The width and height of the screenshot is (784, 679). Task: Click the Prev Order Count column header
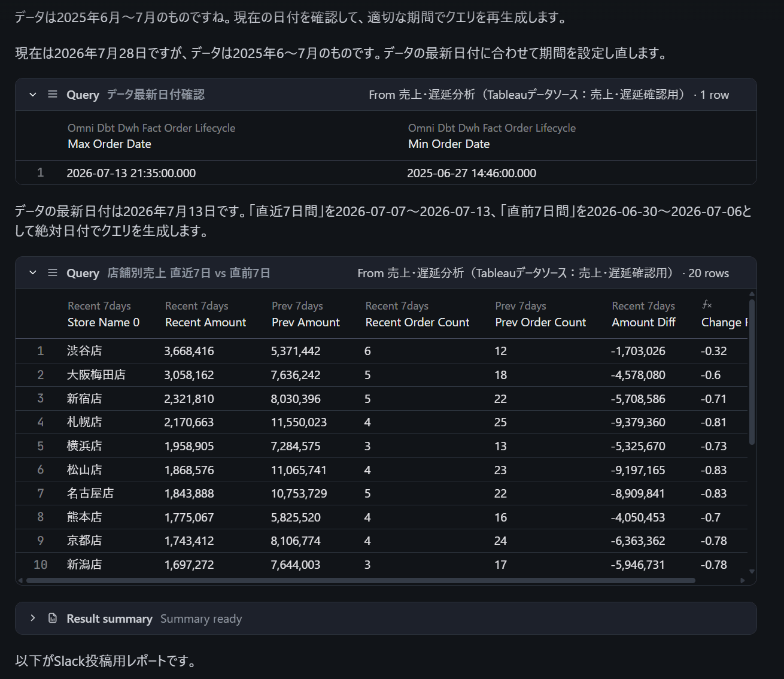tap(540, 322)
